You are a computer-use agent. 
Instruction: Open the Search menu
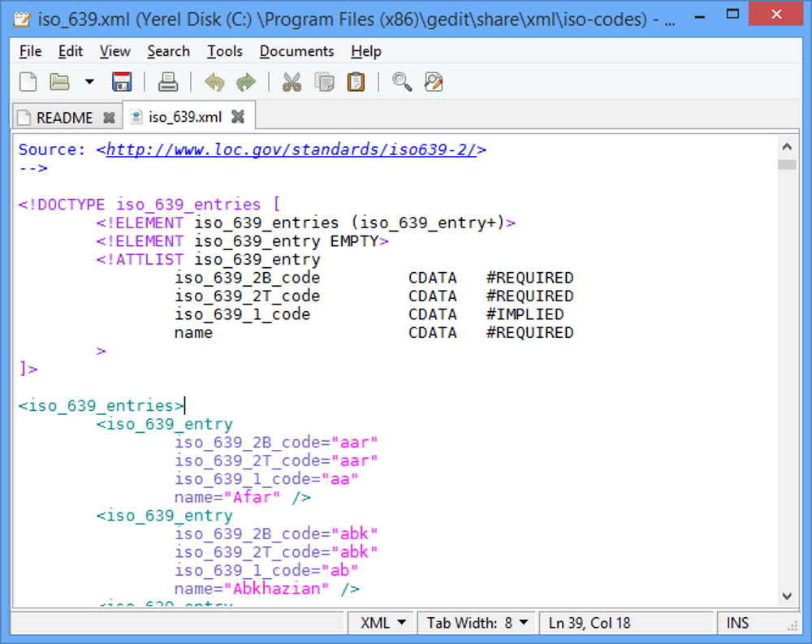[168, 51]
